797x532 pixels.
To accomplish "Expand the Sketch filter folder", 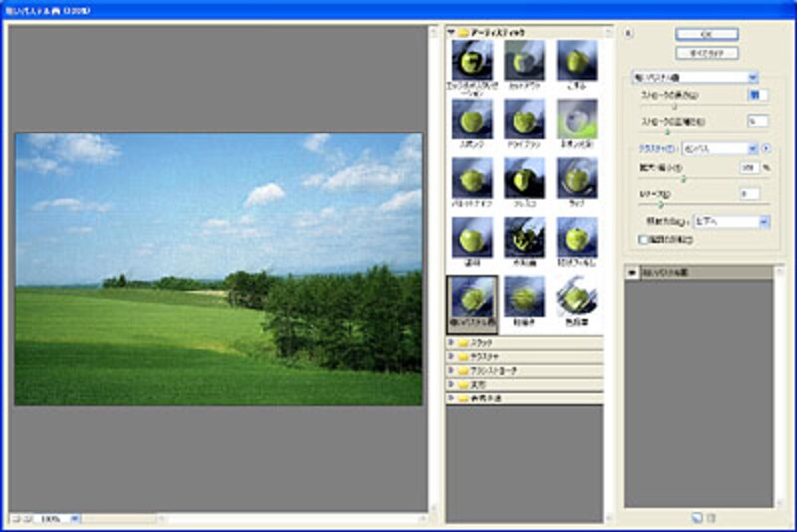I will pos(451,342).
